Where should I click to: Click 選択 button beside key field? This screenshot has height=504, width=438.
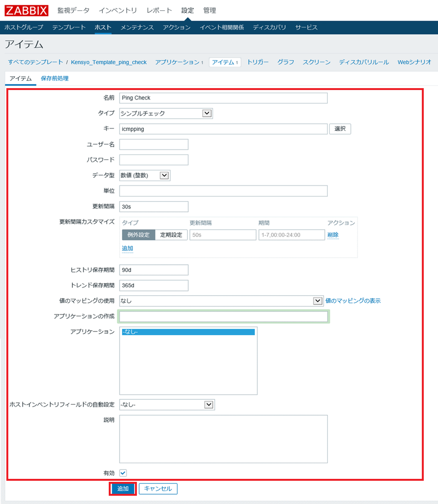[x=340, y=129]
